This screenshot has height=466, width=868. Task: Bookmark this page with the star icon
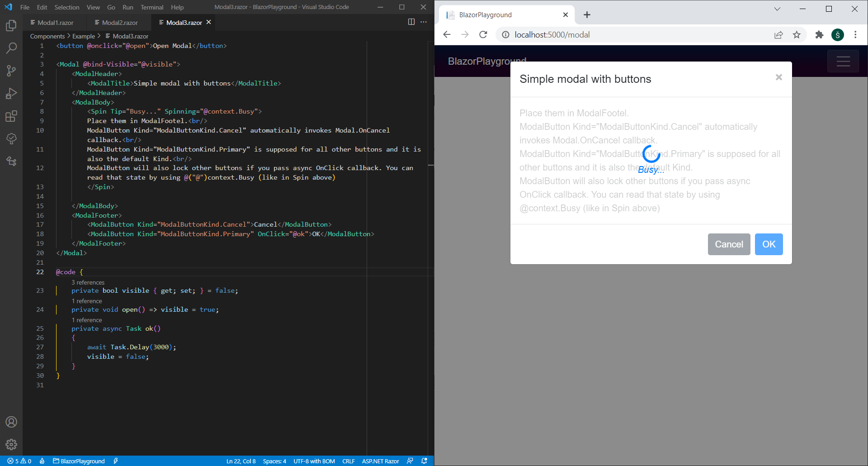(x=797, y=35)
